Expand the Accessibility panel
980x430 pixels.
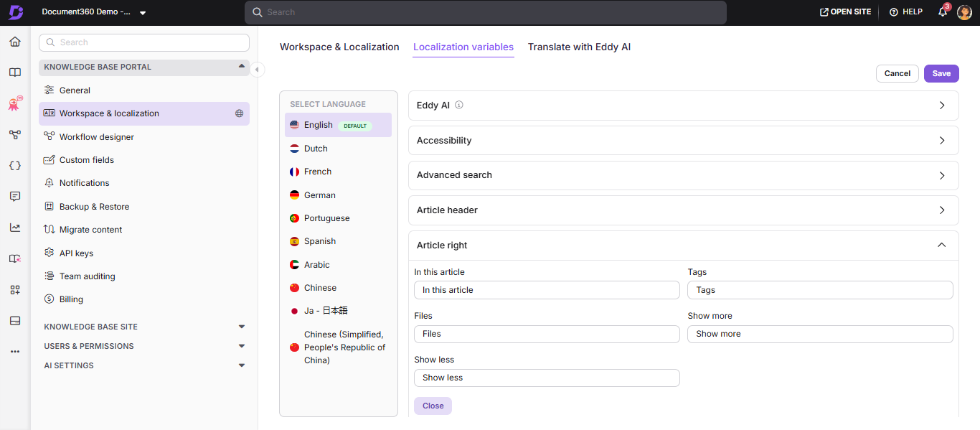pyautogui.click(x=683, y=141)
